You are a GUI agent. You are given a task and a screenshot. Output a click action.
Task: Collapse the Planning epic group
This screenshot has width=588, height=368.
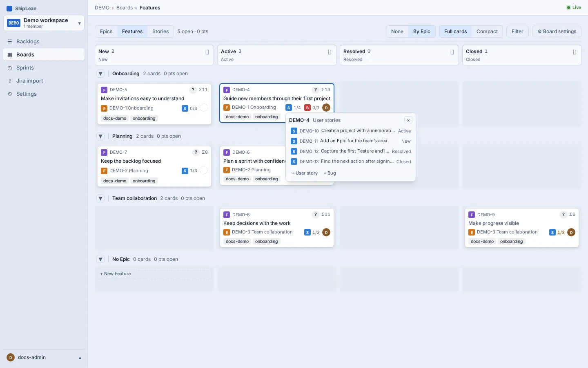[100, 136]
